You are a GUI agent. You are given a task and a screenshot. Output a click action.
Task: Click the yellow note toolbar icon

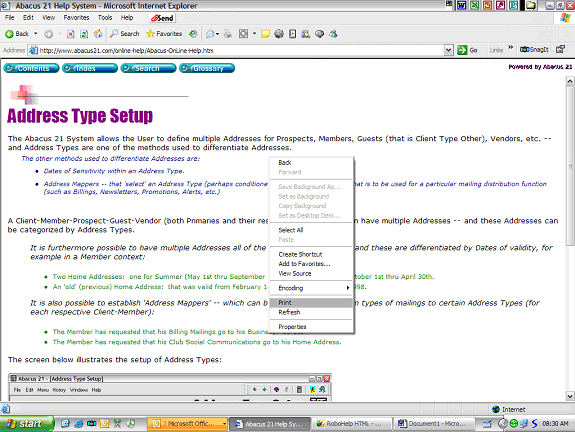pyautogui.click(x=265, y=34)
